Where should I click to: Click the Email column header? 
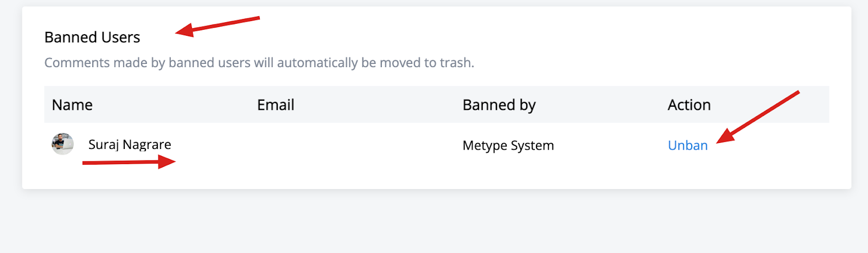276,105
